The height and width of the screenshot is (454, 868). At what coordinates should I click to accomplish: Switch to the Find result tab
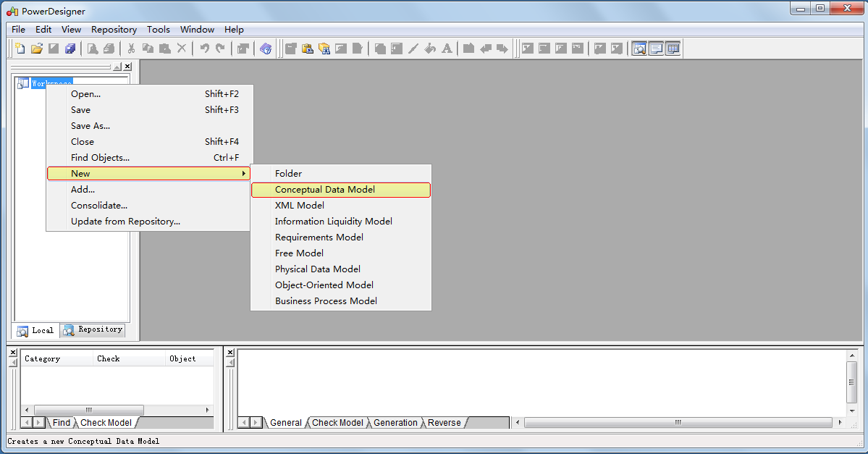pyautogui.click(x=61, y=422)
